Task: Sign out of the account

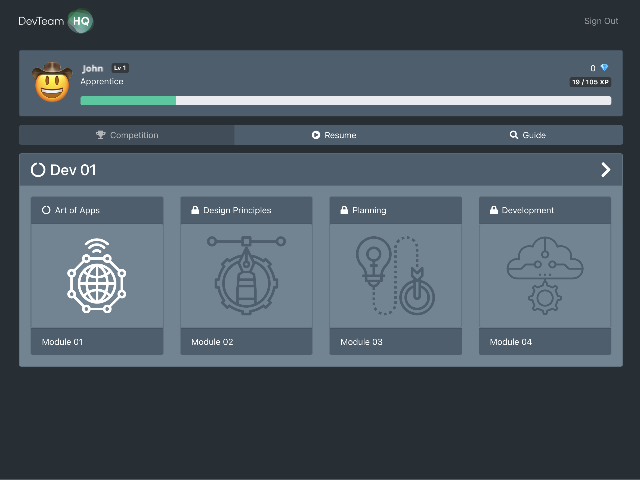Action: click(600, 21)
